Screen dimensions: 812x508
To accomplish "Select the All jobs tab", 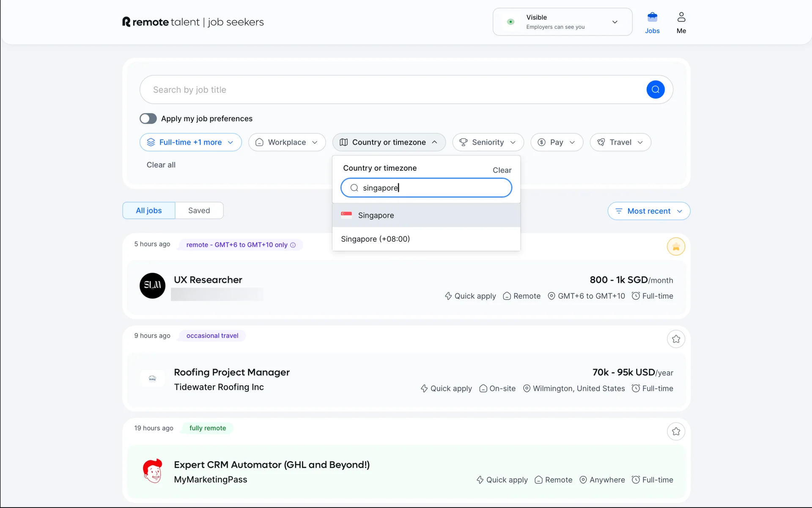I will click(x=149, y=210).
